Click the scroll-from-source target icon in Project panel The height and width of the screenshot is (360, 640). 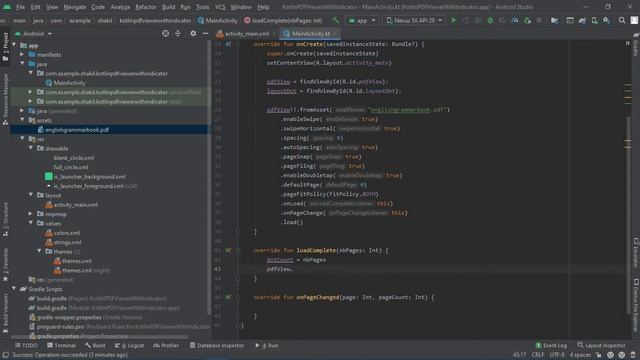165,33
